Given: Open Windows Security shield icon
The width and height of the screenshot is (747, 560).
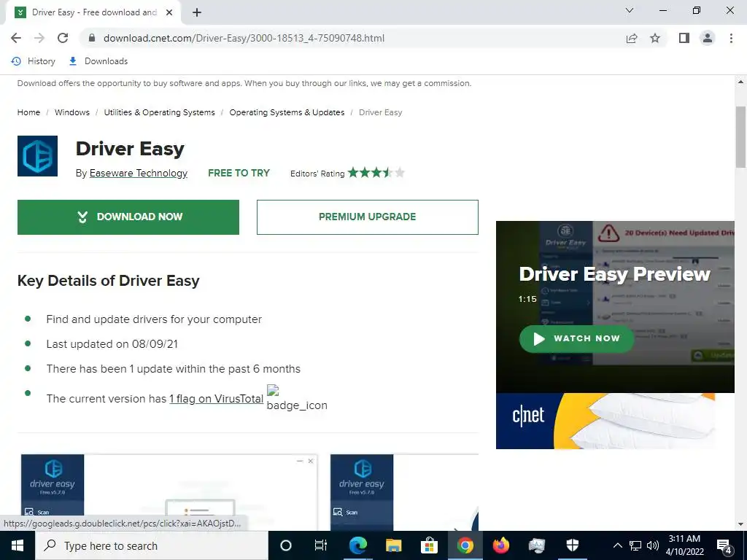Looking at the screenshot, I should (572, 545).
